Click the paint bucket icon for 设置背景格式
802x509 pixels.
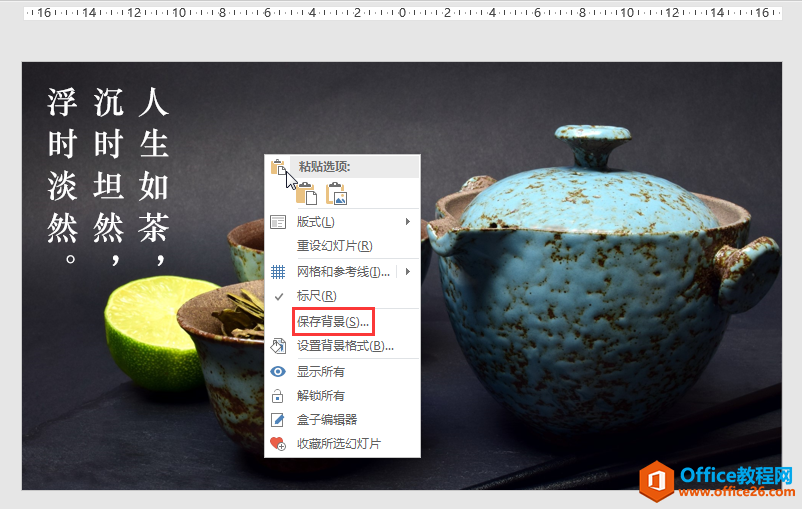(x=279, y=346)
